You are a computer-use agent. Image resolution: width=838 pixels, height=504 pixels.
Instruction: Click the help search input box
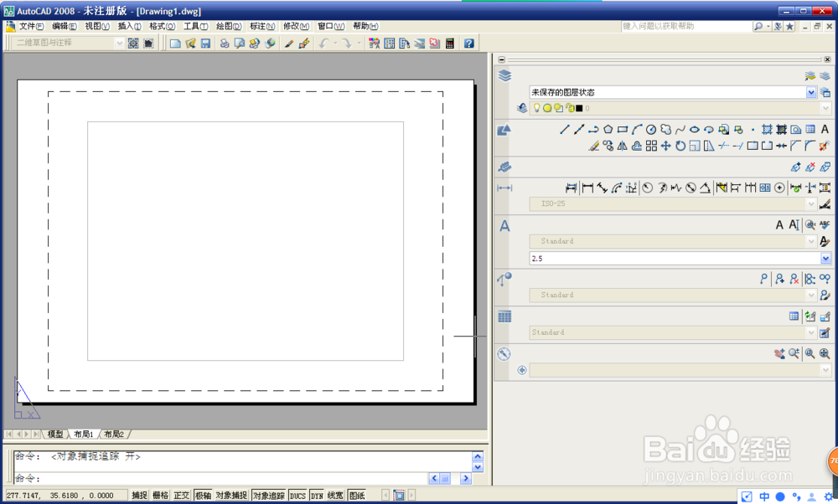coord(686,26)
